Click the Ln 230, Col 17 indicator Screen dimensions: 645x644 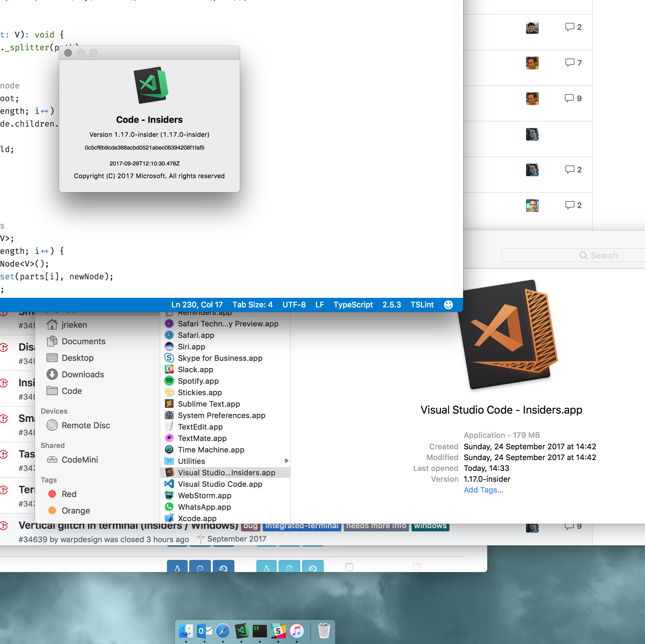pos(197,304)
